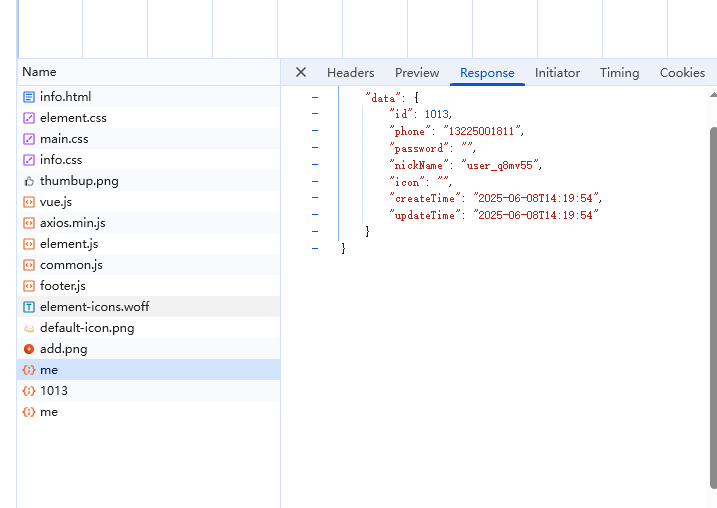The image size is (717, 508).
Task: Click the fold marker beside "icon" line
Action: click(x=315, y=182)
